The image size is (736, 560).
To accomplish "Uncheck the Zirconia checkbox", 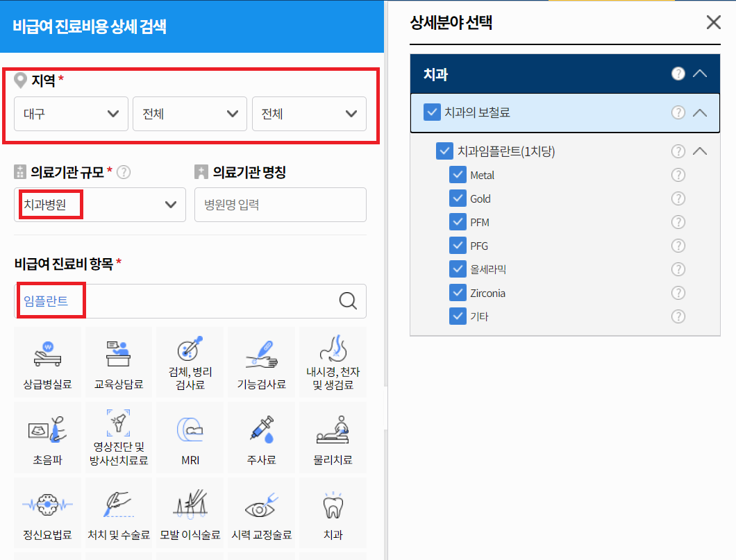I will (x=458, y=293).
